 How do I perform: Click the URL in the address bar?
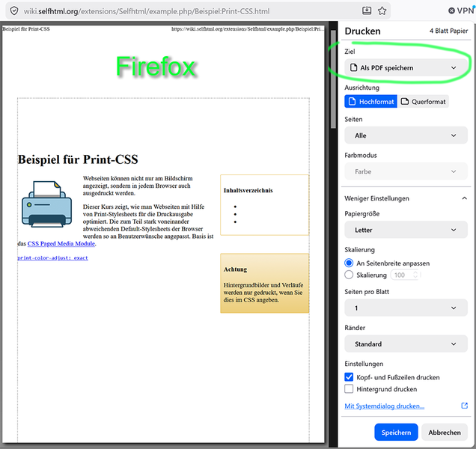[x=147, y=11]
